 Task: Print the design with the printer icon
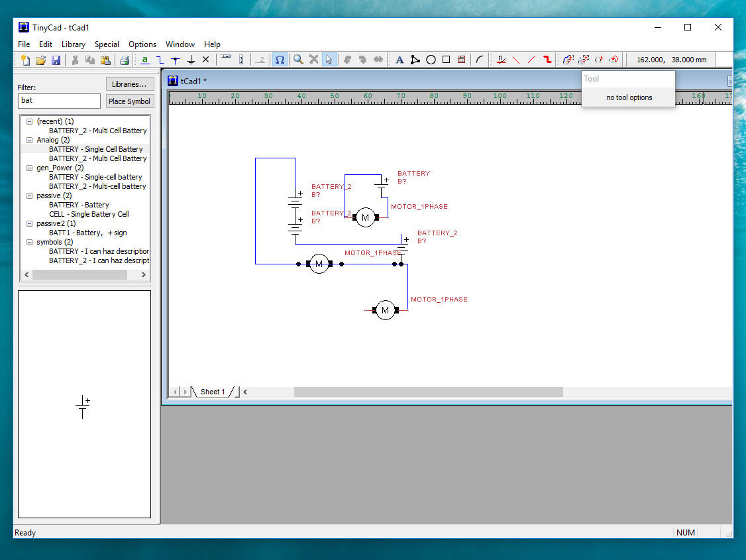124,60
